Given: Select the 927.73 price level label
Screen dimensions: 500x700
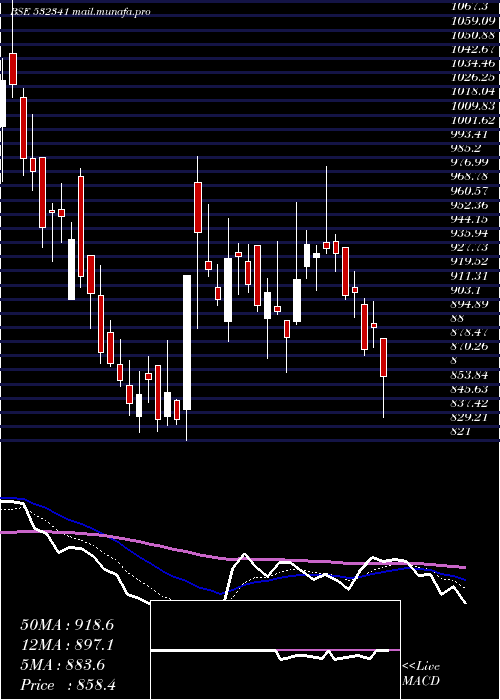Looking at the screenshot, I should pyautogui.click(x=472, y=247).
